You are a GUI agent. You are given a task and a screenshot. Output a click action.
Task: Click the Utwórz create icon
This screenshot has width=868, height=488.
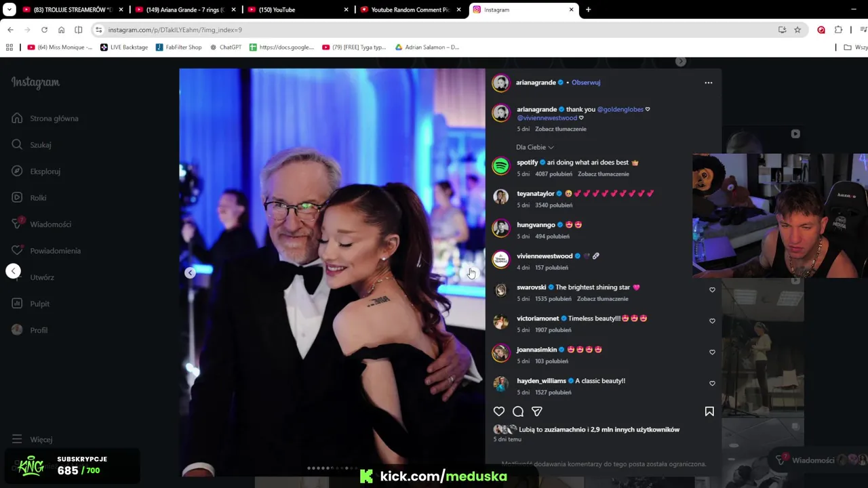[17, 277]
